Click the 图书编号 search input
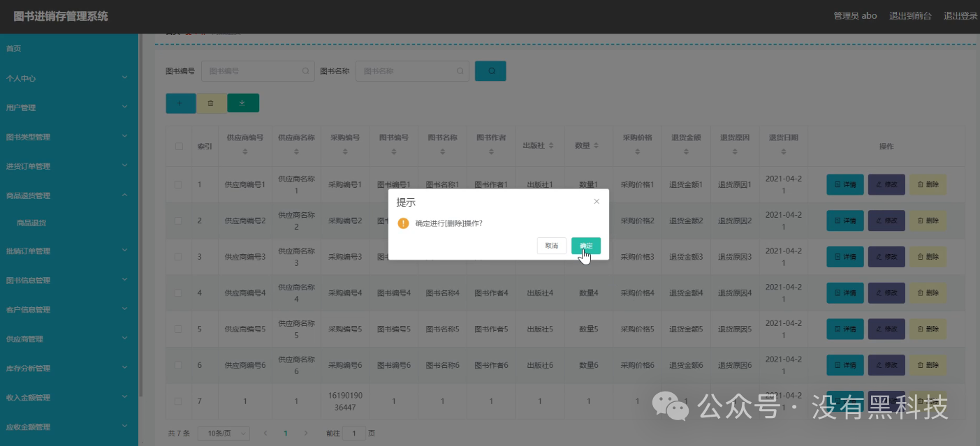The width and height of the screenshot is (980, 446). pos(258,71)
